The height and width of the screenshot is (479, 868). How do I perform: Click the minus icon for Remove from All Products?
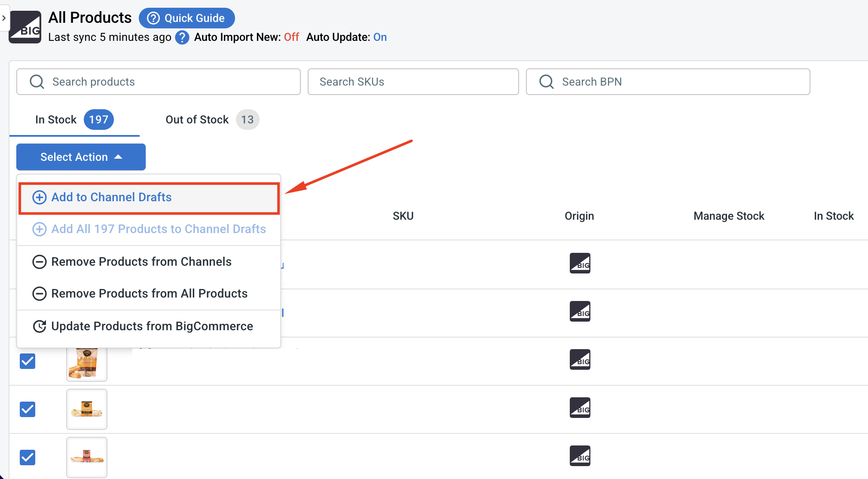click(x=40, y=294)
